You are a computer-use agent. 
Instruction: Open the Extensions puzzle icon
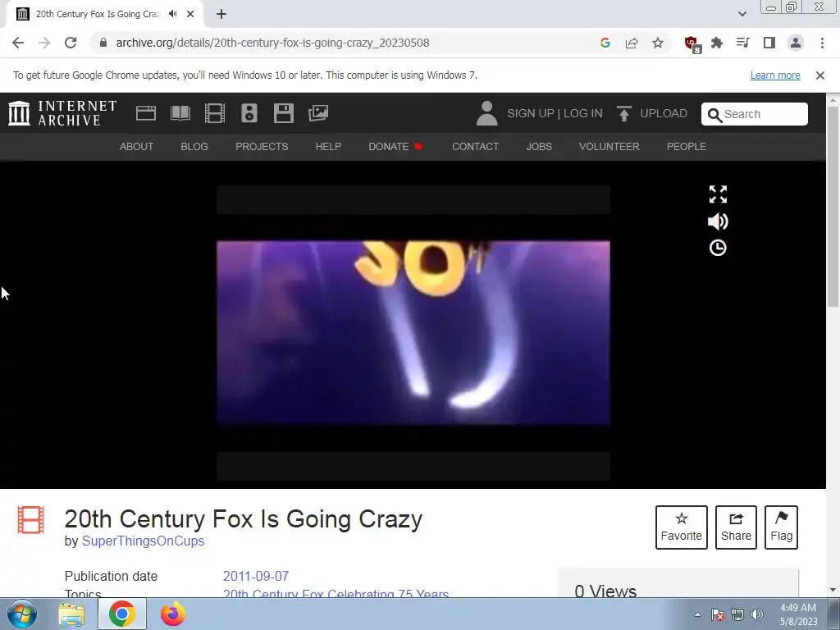717,43
